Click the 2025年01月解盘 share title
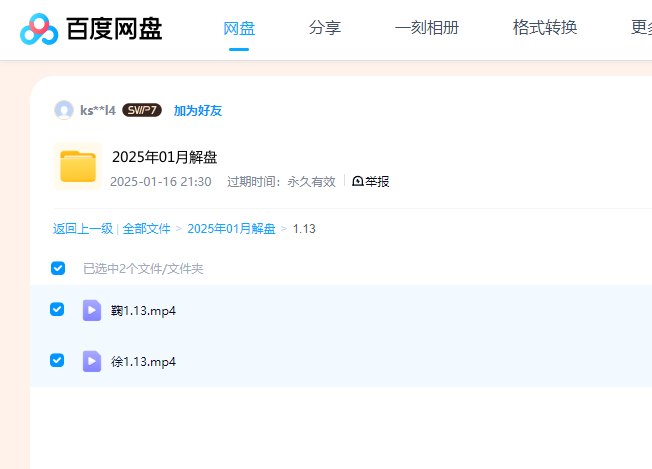This screenshot has height=469, width=652. 165,157
